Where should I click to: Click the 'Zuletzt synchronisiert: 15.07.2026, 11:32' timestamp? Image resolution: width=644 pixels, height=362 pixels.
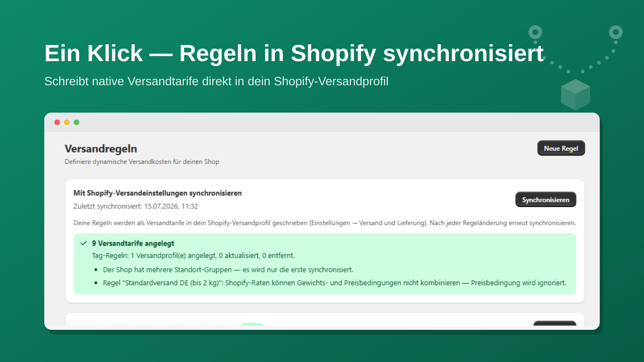pyautogui.click(x=136, y=206)
